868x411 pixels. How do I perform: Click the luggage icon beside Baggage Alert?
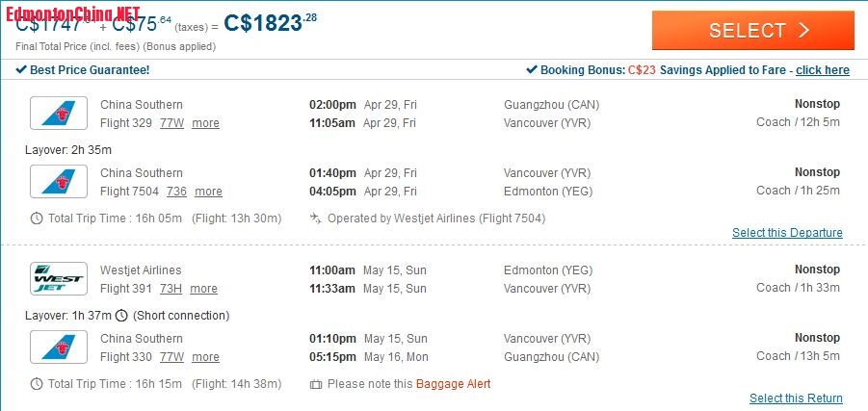[315, 384]
